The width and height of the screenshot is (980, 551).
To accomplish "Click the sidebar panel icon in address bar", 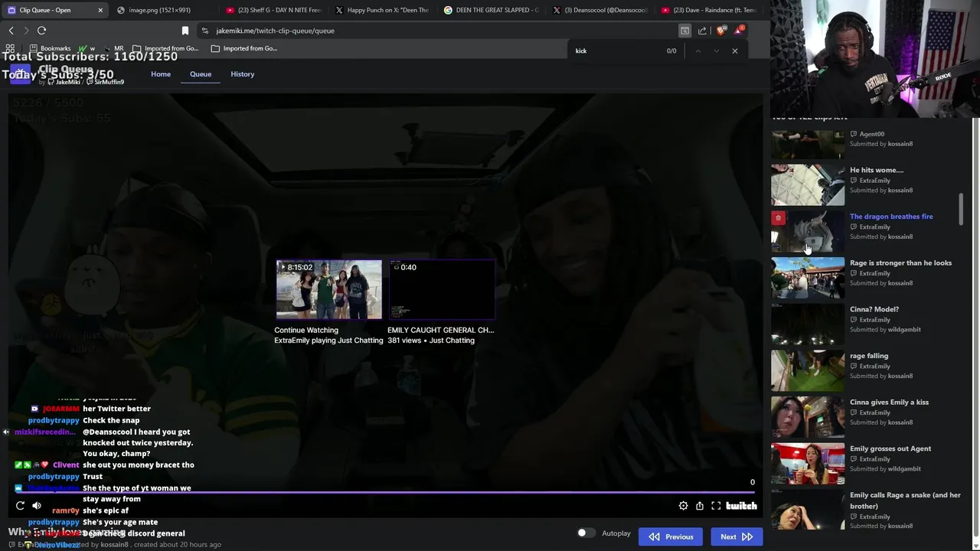I will point(684,31).
